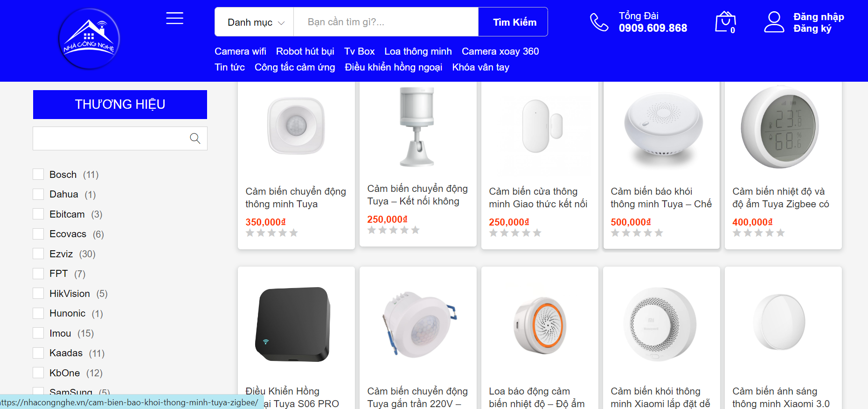Click the Nhà Công Nghệ logo

click(89, 39)
